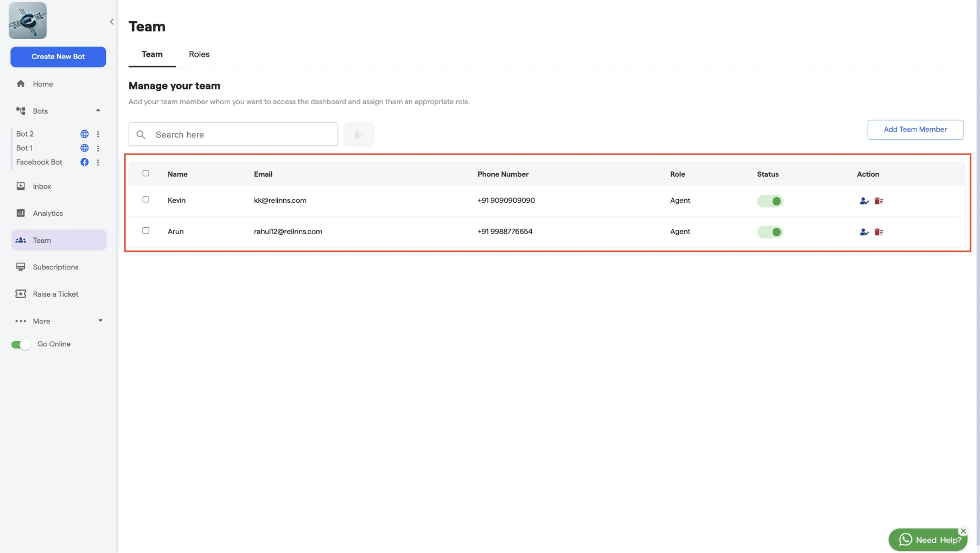Tick the checkbox for Kevin

145,200
